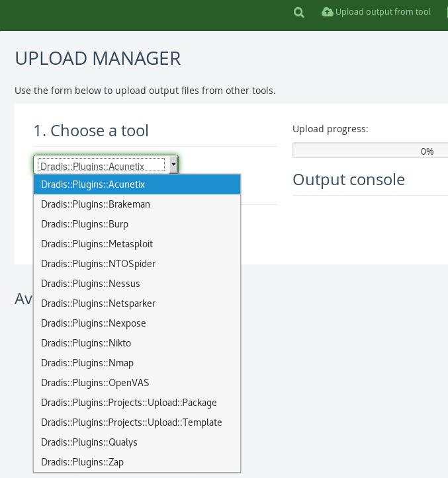Click the search magnifier icon
448x478 pixels.
tap(299, 13)
